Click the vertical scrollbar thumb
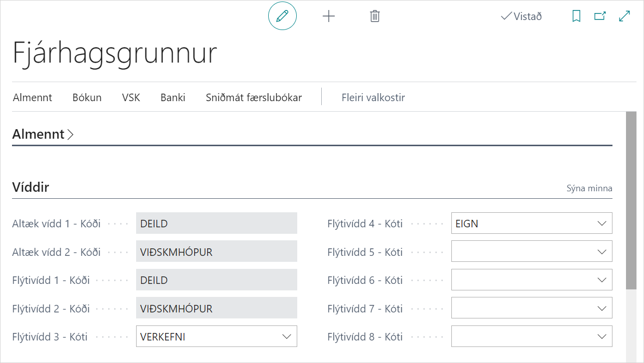Viewport: 644px width, 363px height. coord(631,200)
